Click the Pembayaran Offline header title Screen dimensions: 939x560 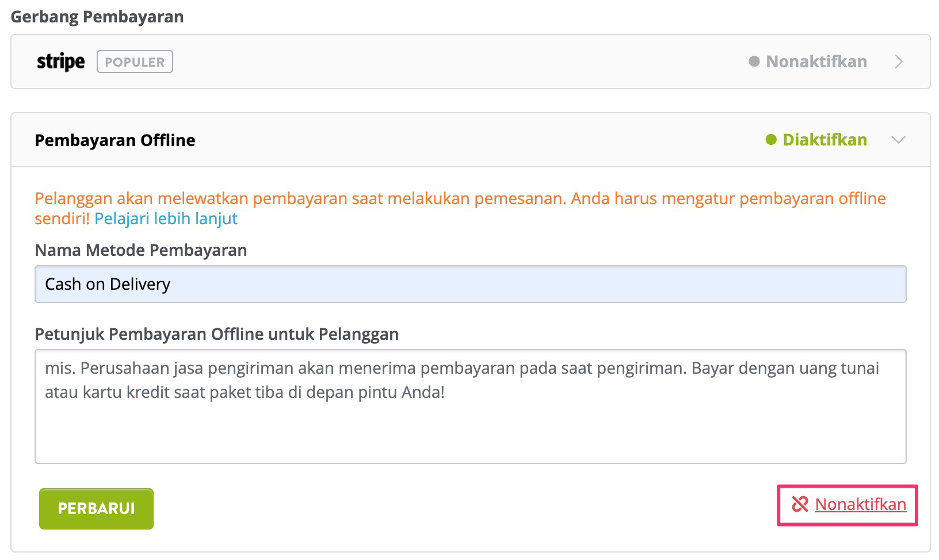(x=115, y=140)
